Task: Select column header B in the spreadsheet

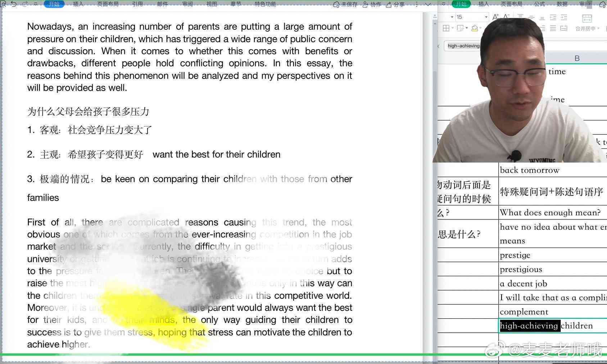Action: coord(576,58)
